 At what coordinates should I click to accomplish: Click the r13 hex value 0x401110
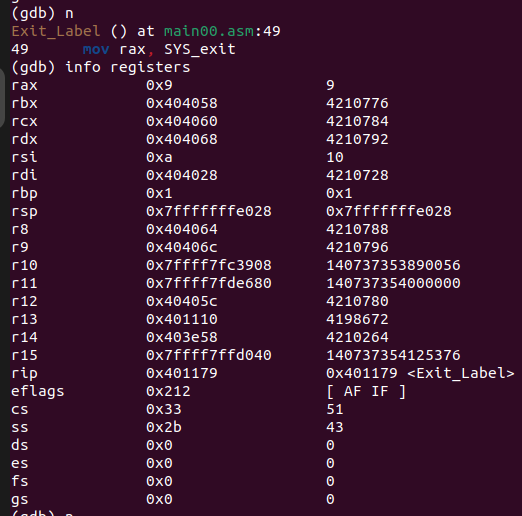182,319
